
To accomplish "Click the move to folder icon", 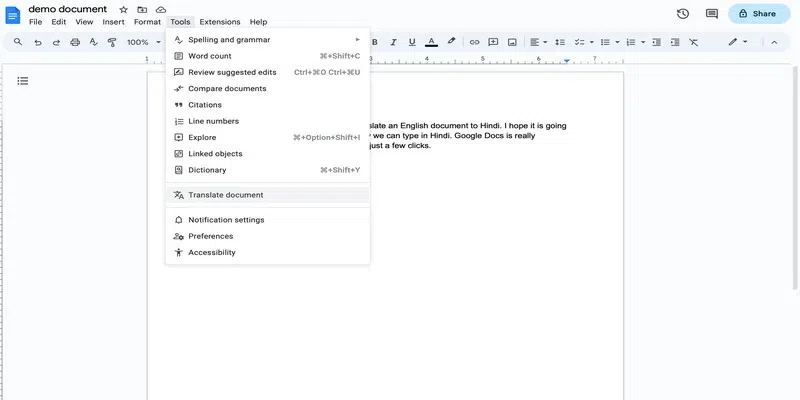I will pyautogui.click(x=142, y=10).
